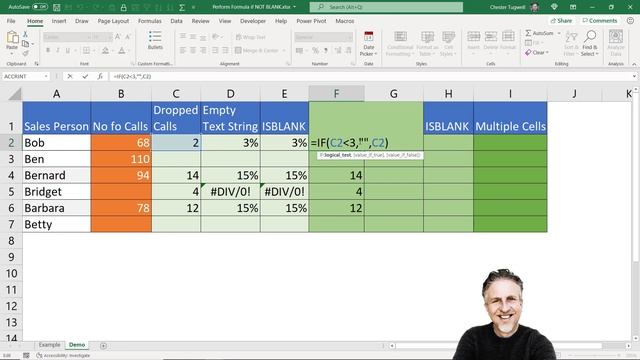Open the Cell Styles menu
Viewport: 640px width, 360px height.
448,44
